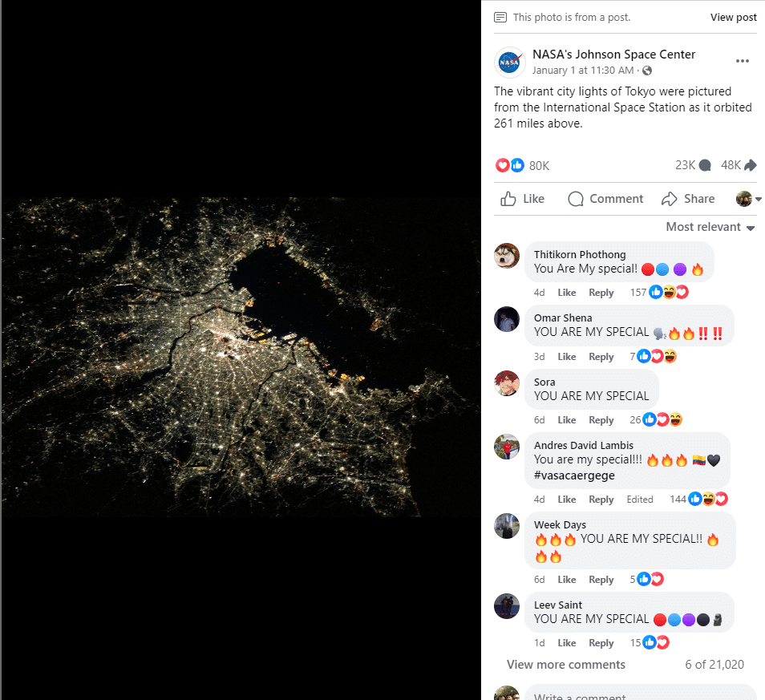Viewport: 765px width, 700px height.
Task: Expand View more comments
Action: (566, 665)
